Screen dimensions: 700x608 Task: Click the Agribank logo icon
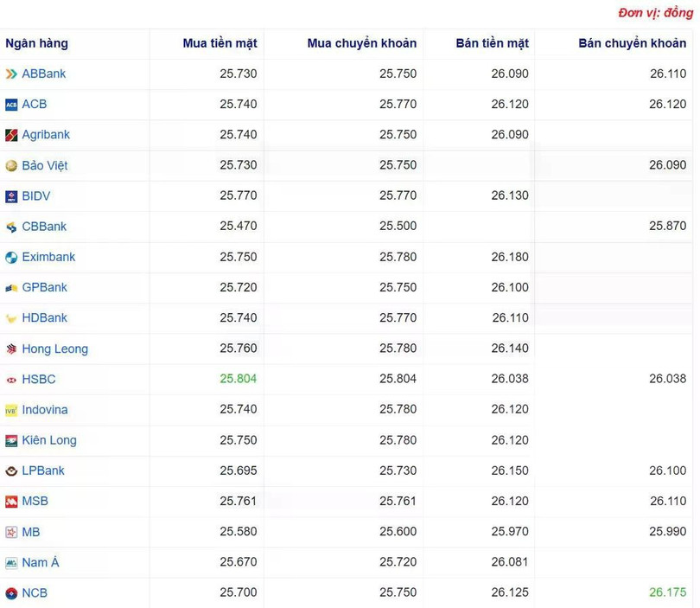pos(11,135)
